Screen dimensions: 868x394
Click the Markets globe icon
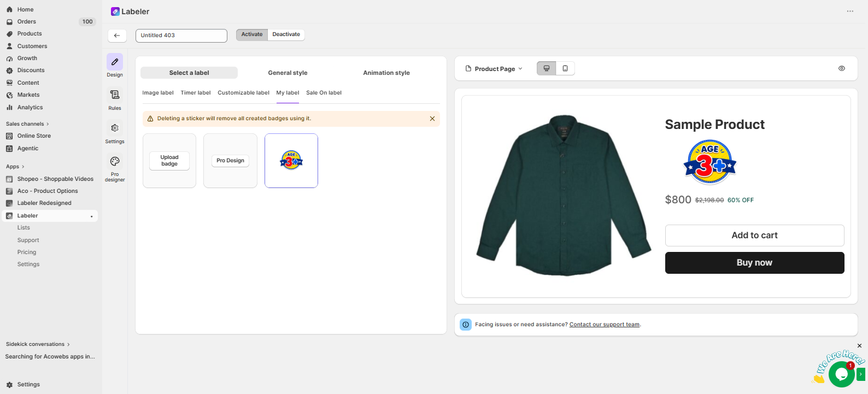(9, 95)
